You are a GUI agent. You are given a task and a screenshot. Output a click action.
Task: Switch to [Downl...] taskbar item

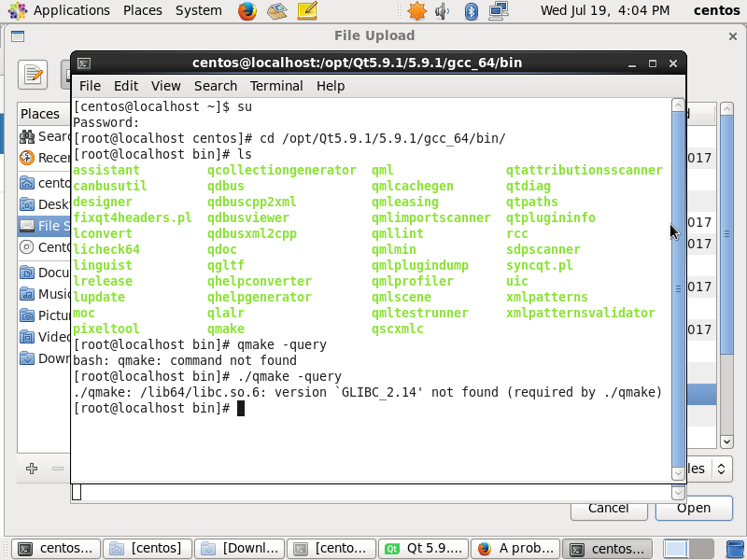tap(240, 549)
